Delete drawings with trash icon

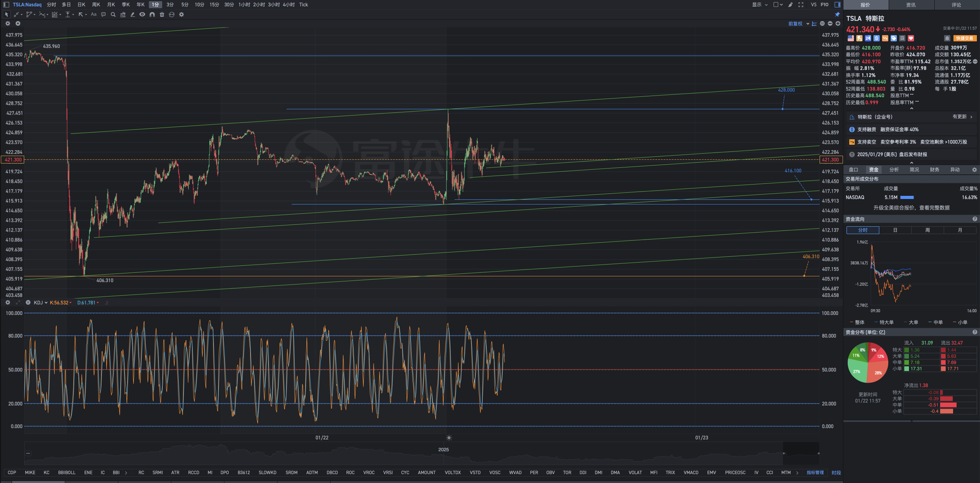click(162, 14)
